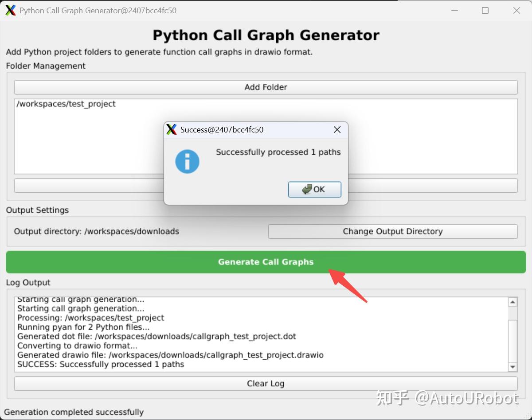Close the Success dialog with X
Image resolution: width=532 pixels, height=420 pixels.
337,130
